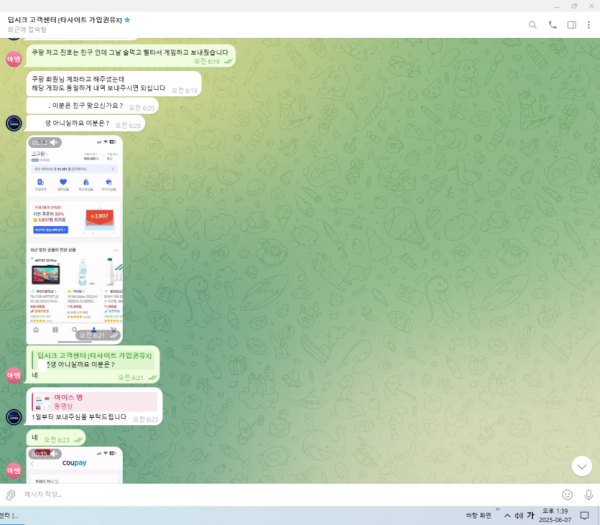Jump to latest messages with down arrow
600x525 pixels.
point(582,466)
